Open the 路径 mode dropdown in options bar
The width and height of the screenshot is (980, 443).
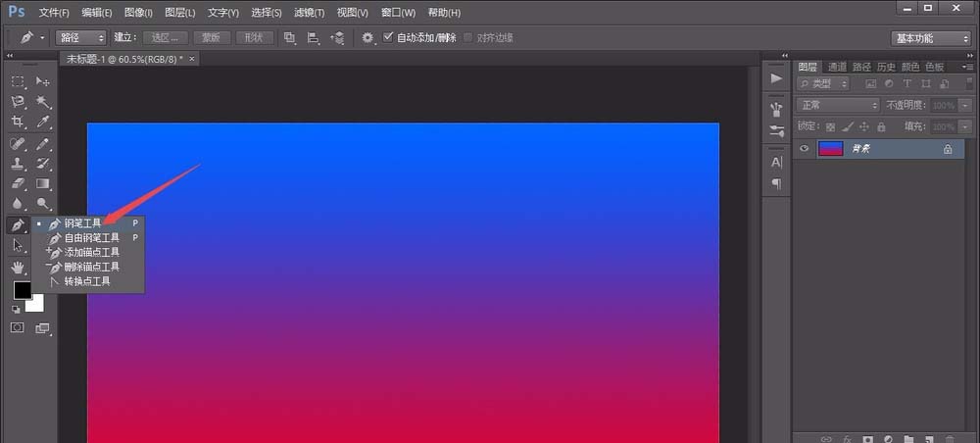tap(81, 37)
